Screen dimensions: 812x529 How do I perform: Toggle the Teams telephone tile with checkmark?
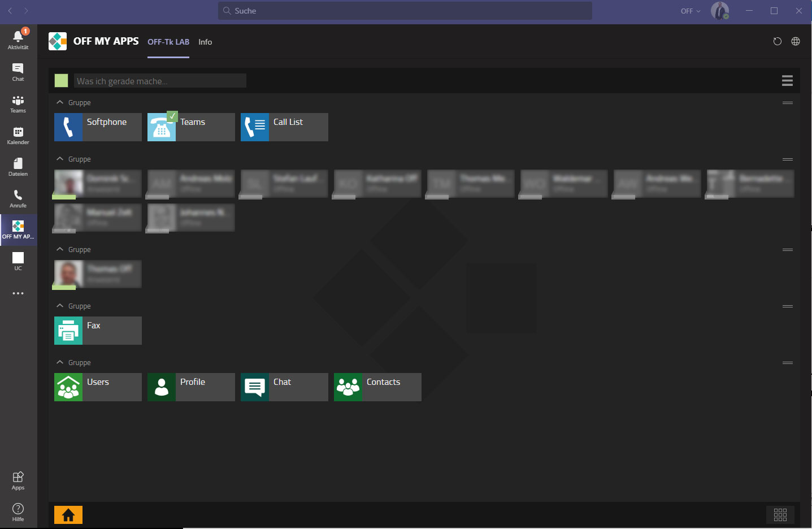191,127
